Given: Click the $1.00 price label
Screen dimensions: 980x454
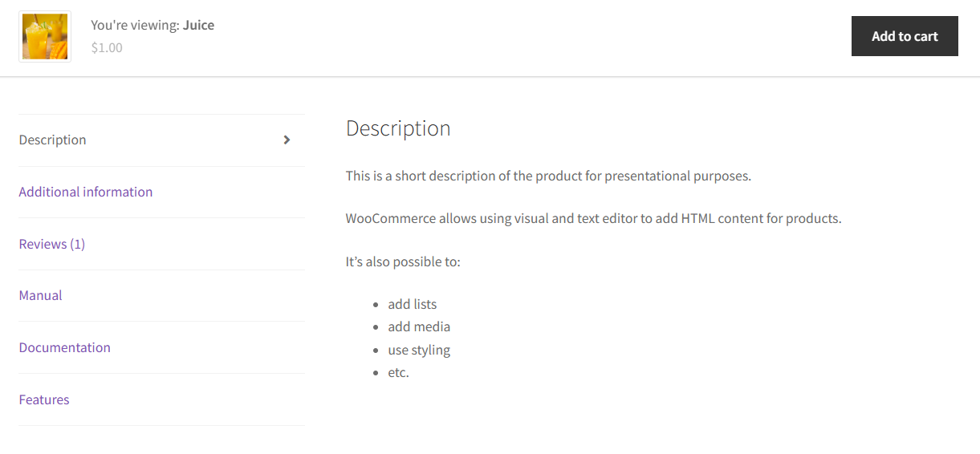Looking at the screenshot, I should pyautogui.click(x=107, y=47).
